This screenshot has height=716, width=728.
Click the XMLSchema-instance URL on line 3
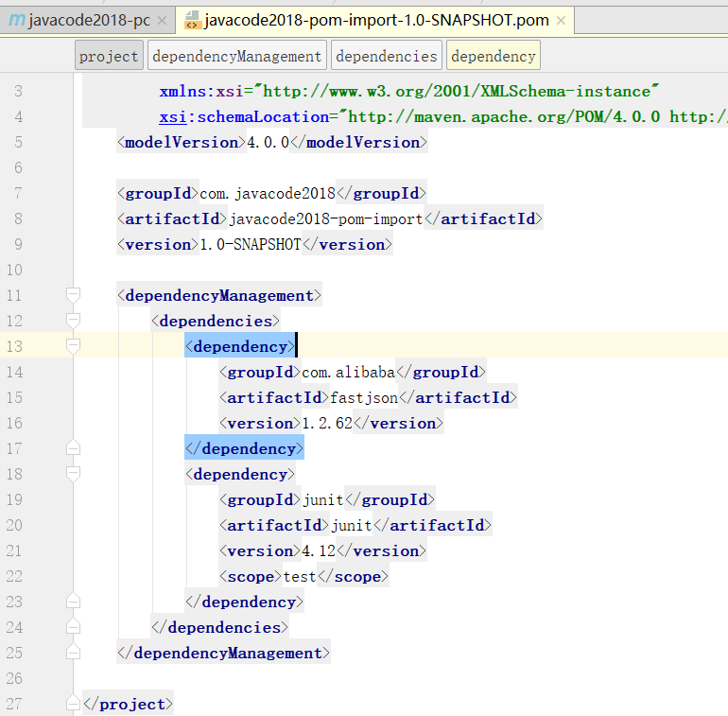[460, 91]
